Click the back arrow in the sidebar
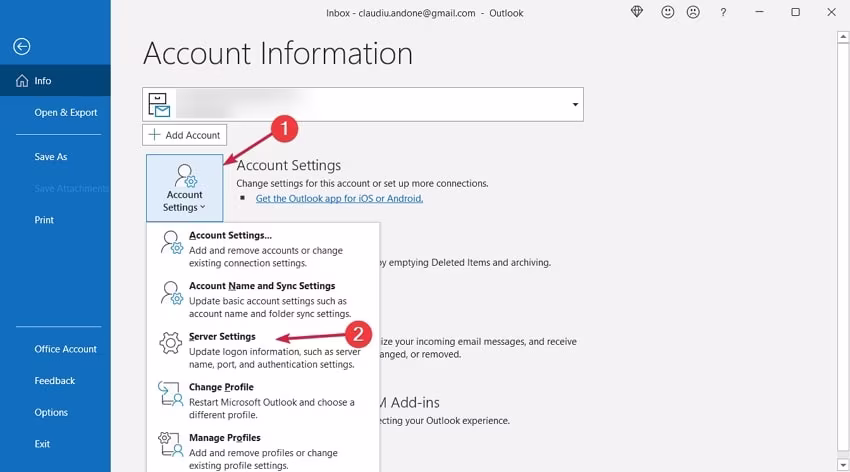The width and height of the screenshot is (850, 472). pos(22,47)
